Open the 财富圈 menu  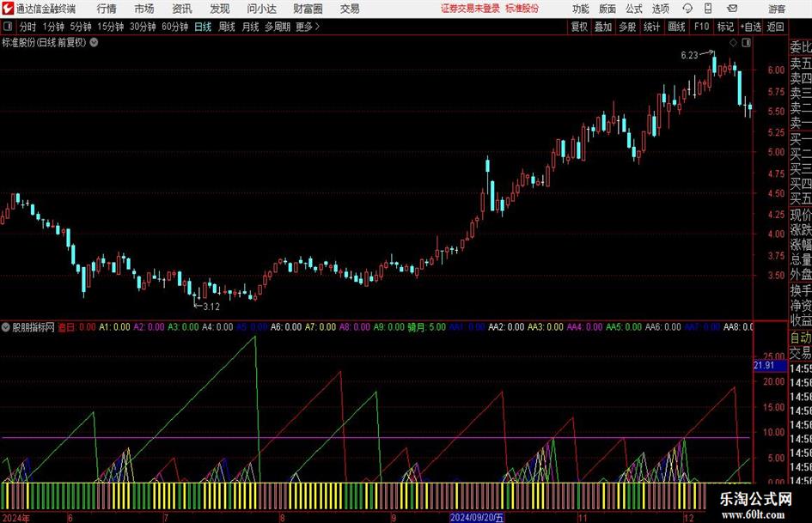click(x=308, y=9)
